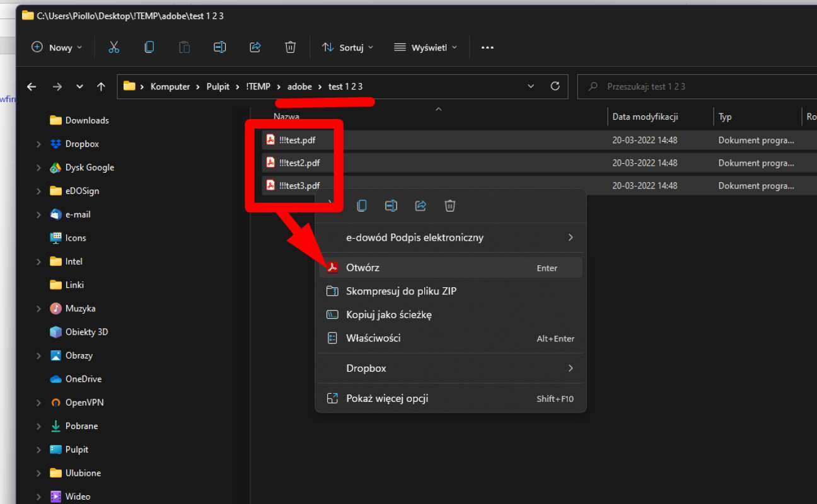Click the Przeszukaj search field
The image size is (817, 504).
tap(697, 86)
